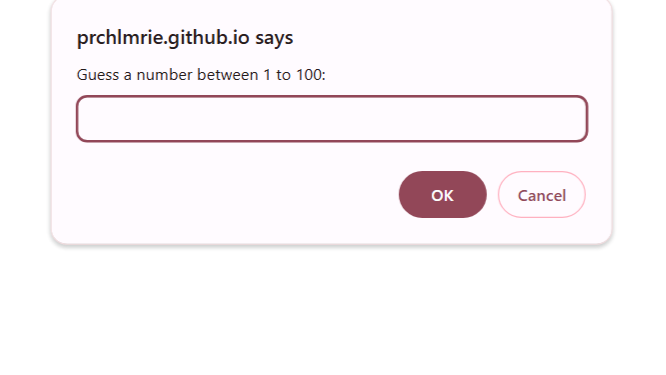Confirm the guess using the OK button
The width and height of the screenshot is (666, 375).
443,195
